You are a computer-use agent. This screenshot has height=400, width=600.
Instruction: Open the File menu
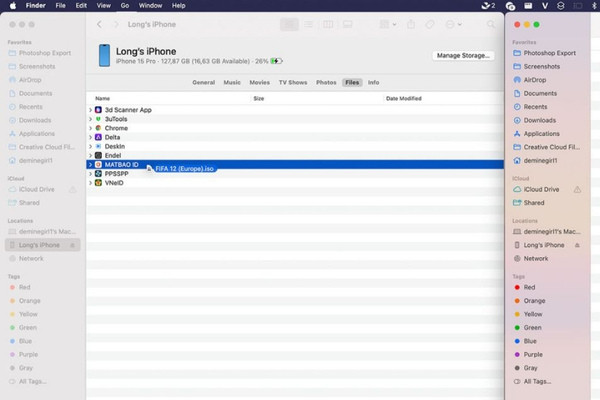tap(60, 6)
